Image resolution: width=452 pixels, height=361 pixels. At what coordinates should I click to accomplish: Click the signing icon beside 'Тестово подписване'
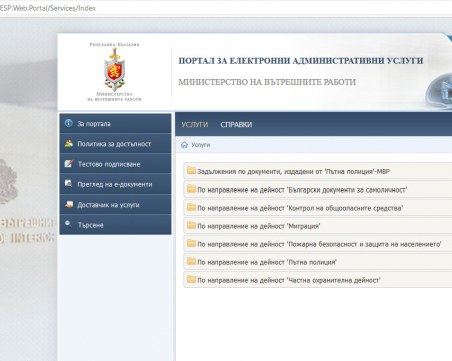point(69,164)
